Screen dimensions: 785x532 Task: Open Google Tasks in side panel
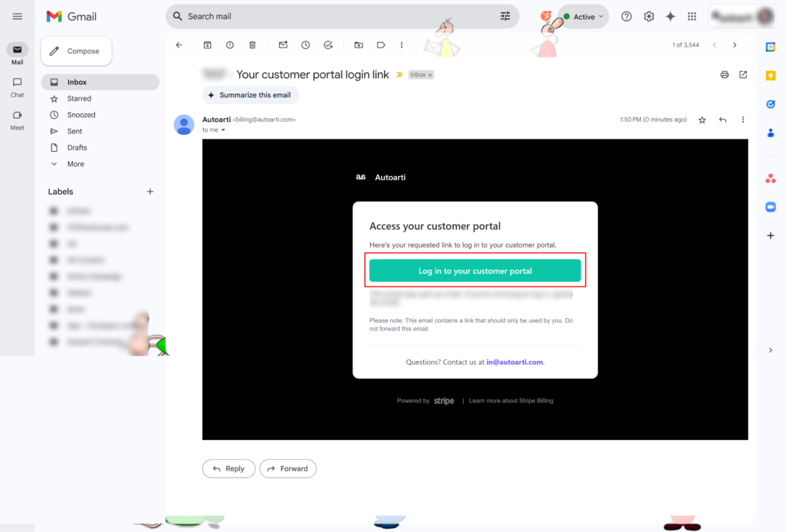770,104
